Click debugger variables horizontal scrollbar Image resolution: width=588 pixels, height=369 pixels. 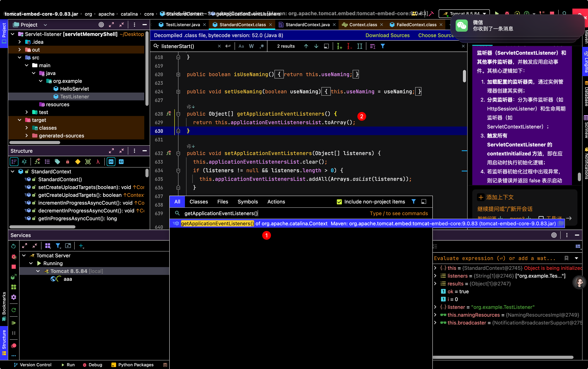[503, 357]
